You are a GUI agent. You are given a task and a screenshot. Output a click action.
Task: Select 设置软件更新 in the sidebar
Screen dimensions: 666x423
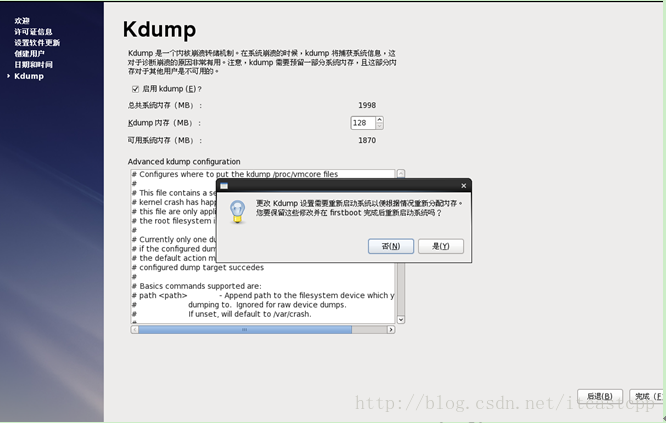[x=37, y=42]
